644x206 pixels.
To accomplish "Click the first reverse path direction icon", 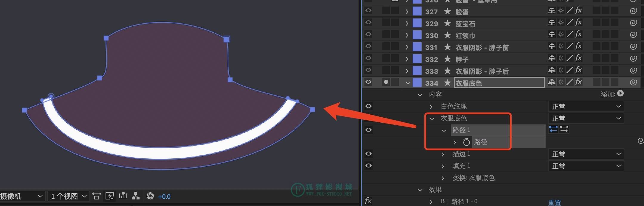I will click(553, 129).
